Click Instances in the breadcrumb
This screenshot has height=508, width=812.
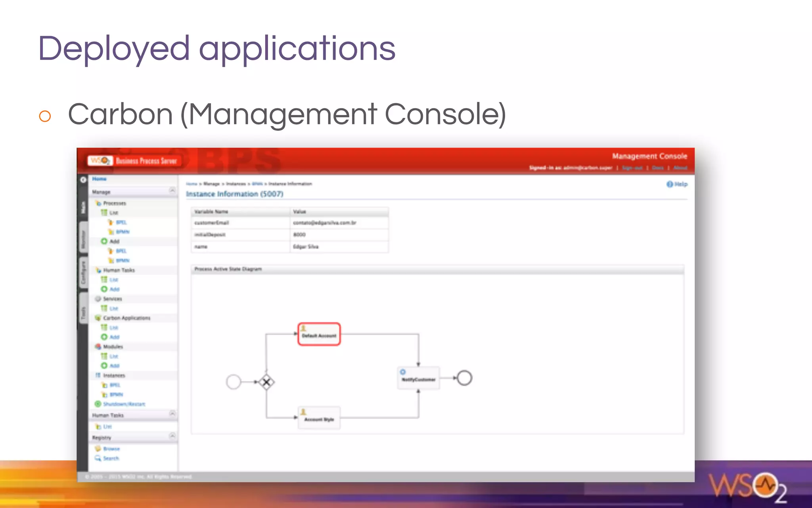[236, 184]
